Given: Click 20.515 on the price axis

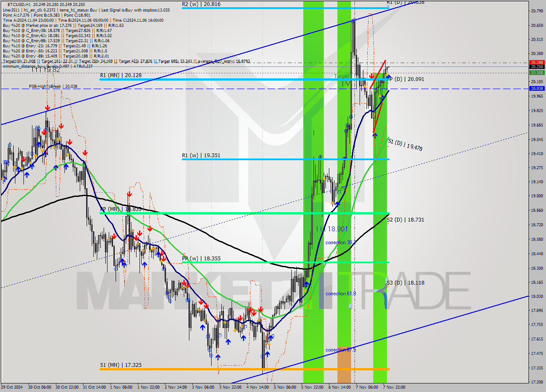Looking at the screenshot, I should (536, 39).
